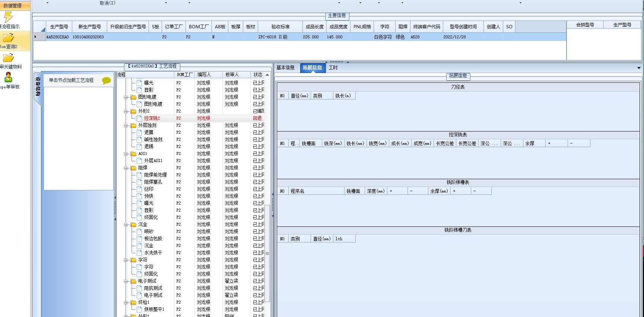Viewport: 644px width, 317px height.
Task: Switch to the 基本信息 tab
Action: 285,68
